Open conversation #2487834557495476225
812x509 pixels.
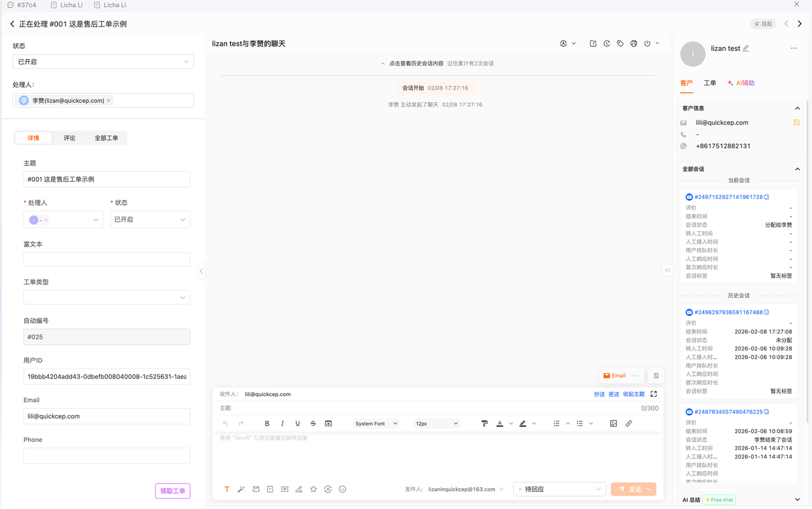point(728,412)
